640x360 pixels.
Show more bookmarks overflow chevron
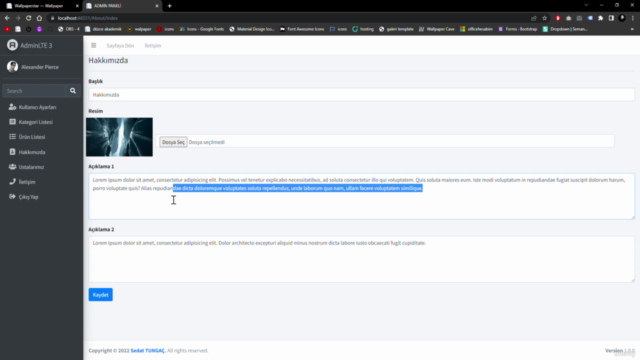click(632, 29)
